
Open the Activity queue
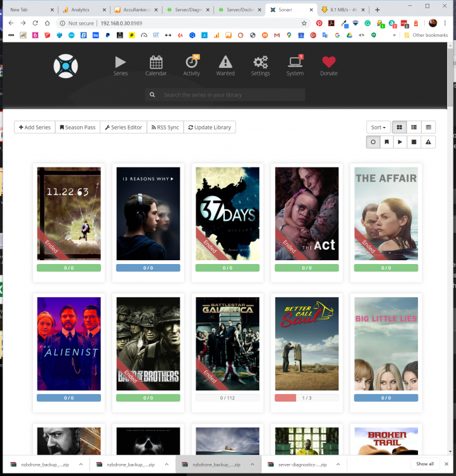(191, 66)
